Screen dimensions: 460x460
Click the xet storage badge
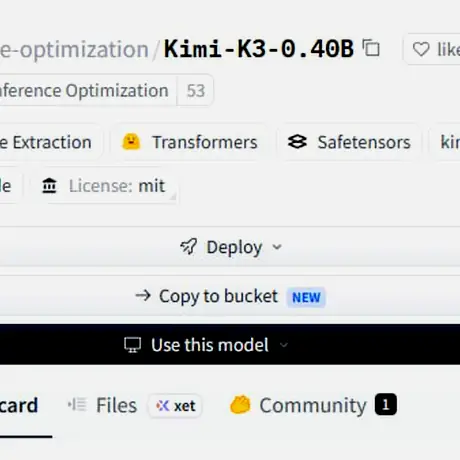click(x=175, y=406)
